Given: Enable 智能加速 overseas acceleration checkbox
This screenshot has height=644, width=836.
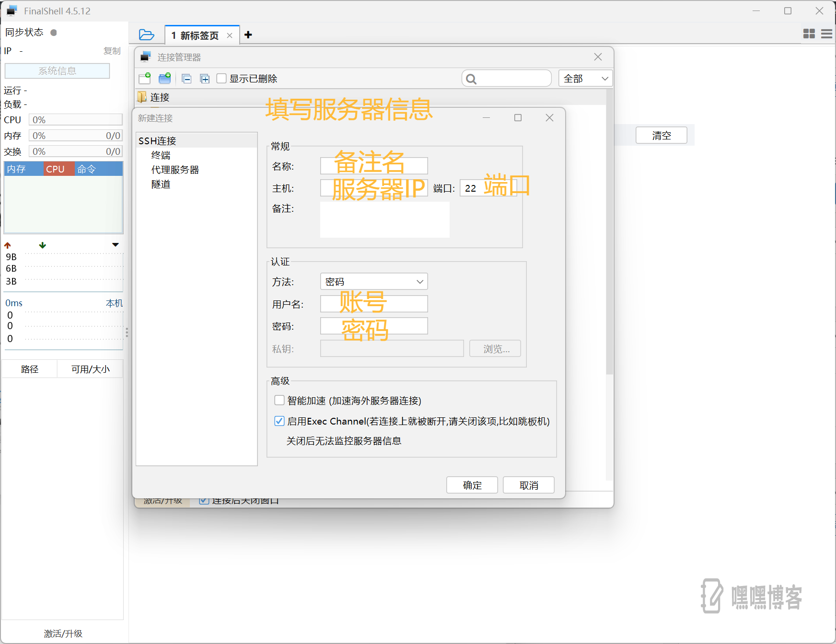Looking at the screenshot, I should [279, 400].
